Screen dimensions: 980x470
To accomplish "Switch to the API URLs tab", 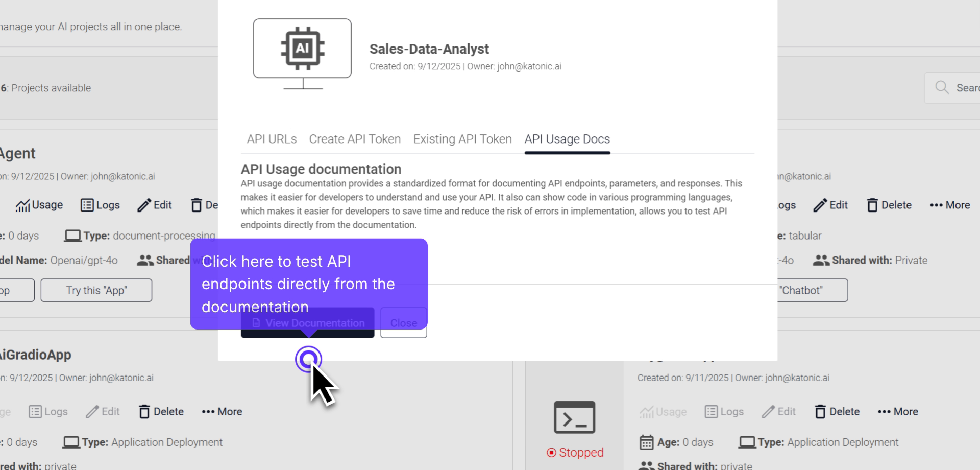I will tap(272, 139).
